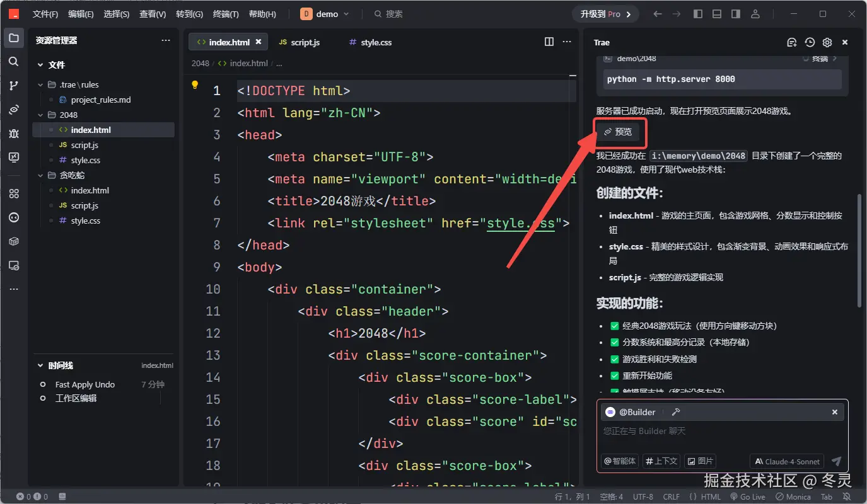Click the hammer tools icon beside @Builder
867x504 pixels.
pos(675,412)
